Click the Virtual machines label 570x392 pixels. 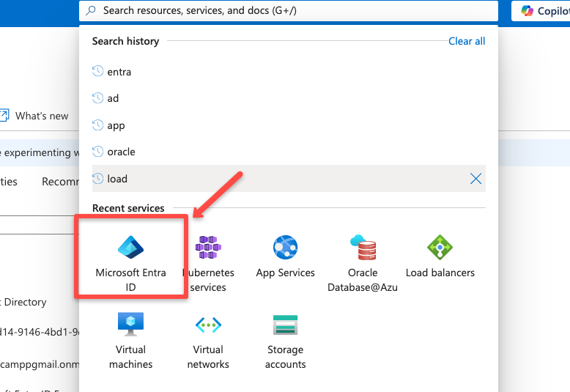130,357
